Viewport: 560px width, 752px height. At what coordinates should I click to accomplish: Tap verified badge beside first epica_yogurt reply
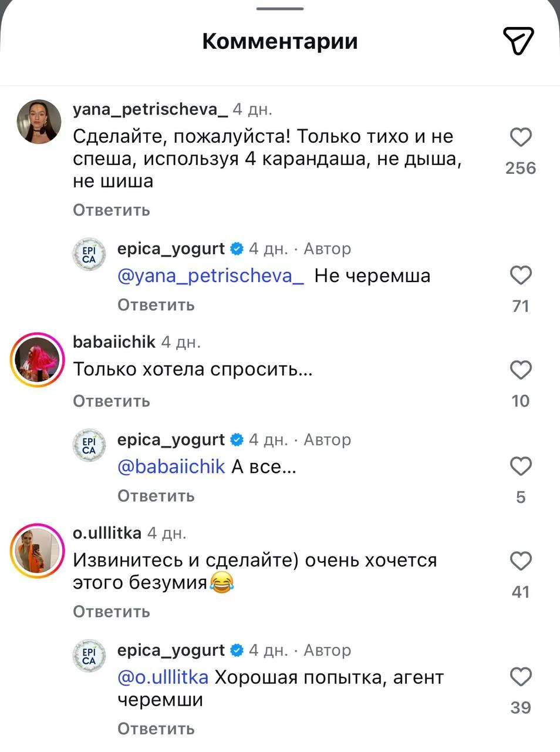click(237, 249)
